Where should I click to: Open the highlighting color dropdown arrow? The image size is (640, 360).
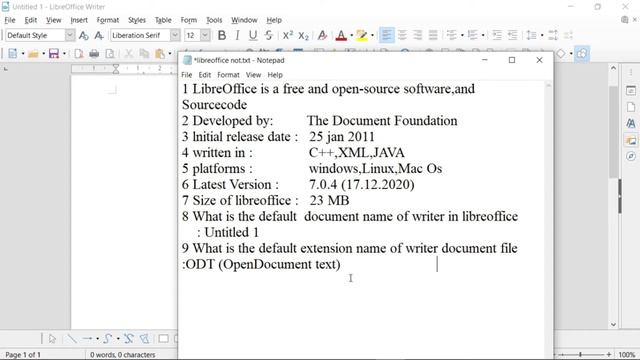pos(372,36)
